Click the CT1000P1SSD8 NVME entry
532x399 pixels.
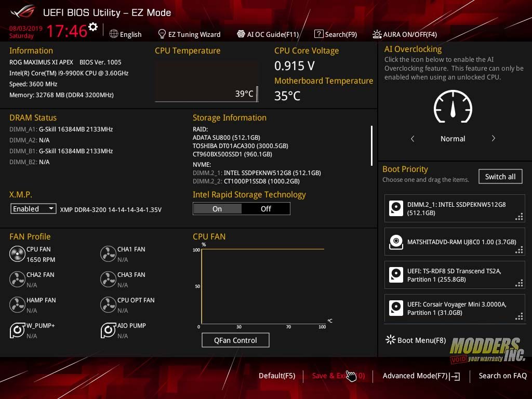246,181
